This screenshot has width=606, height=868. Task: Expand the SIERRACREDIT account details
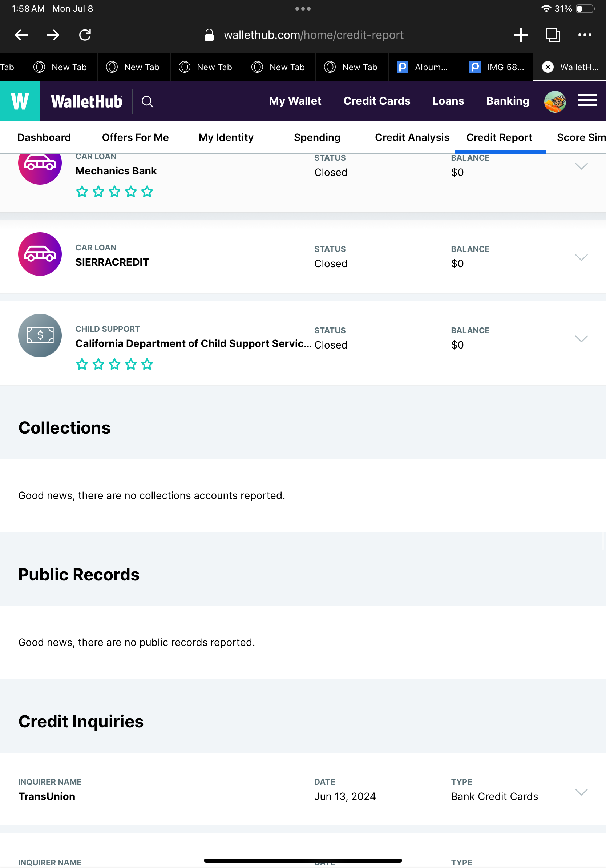tap(581, 257)
